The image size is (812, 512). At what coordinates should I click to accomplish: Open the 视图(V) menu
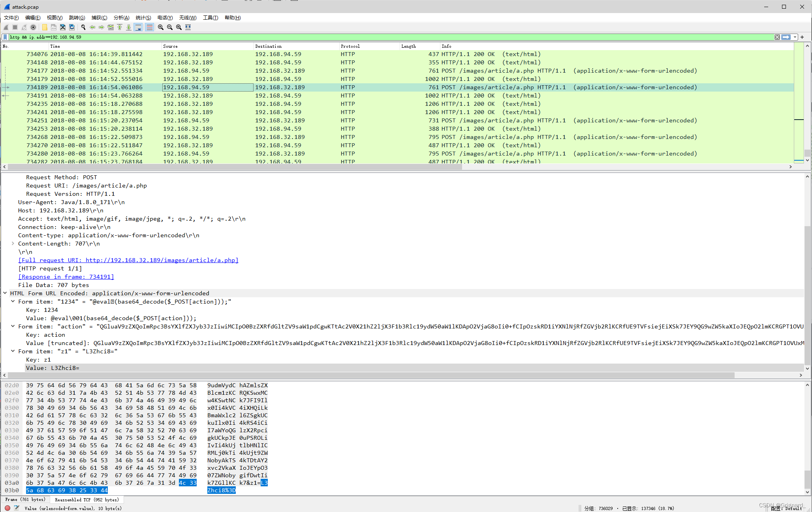[x=55, y=18]
